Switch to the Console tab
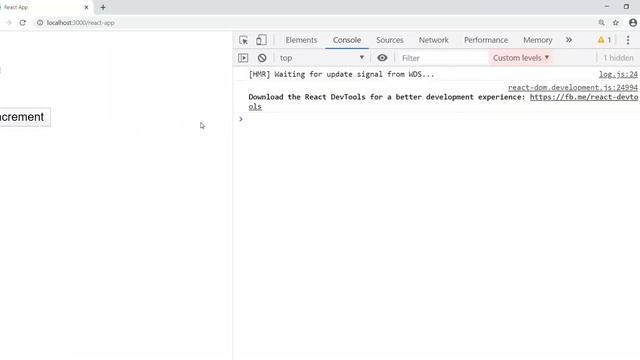 tap(347, 40)
